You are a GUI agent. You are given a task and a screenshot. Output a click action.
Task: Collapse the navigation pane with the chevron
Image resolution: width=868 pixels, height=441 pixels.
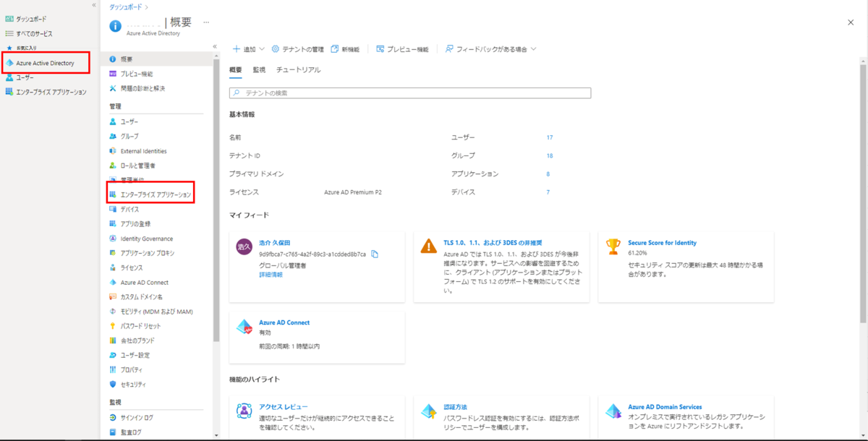tap(214, 45)
